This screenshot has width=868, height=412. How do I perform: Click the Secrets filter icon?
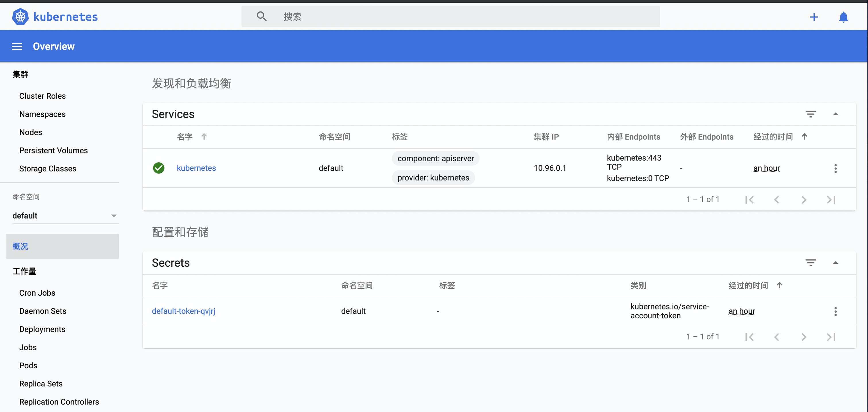[x=810, y=263]
